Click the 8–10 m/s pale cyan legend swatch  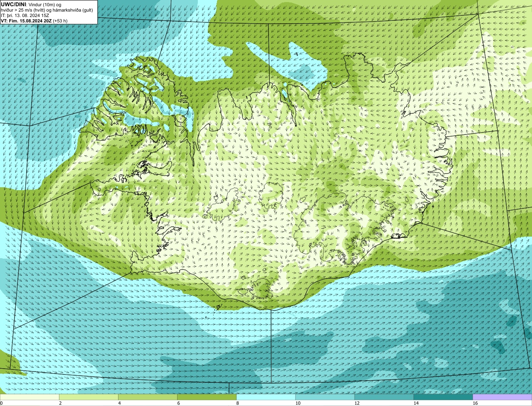266,397
